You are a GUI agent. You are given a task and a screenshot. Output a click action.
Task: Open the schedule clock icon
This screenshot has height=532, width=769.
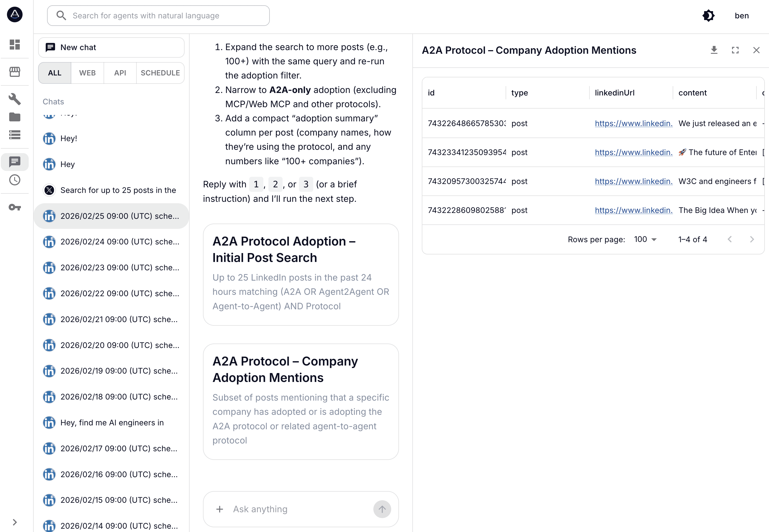(15, 180)
